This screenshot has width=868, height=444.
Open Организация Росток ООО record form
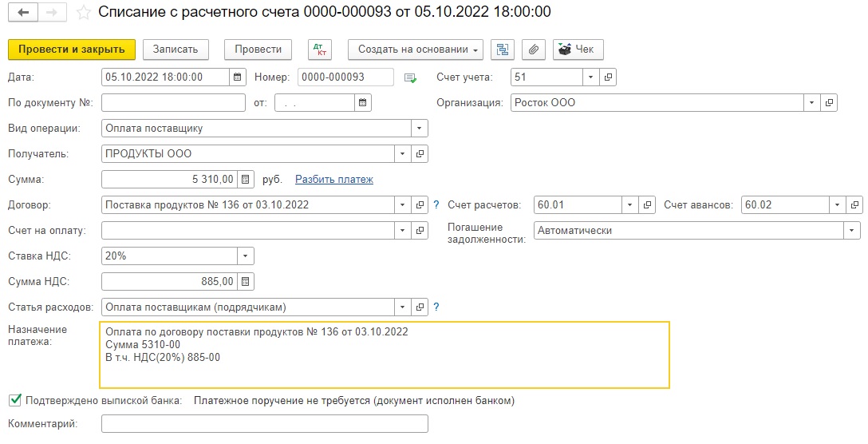[829, 102]
